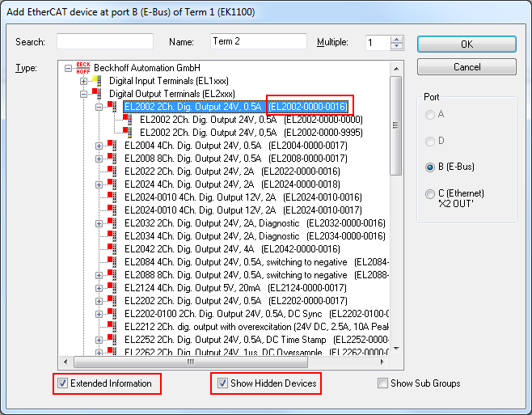Click Digital Input Terminals (EL1xxx) yellow terminal icon

pos(97,81)
